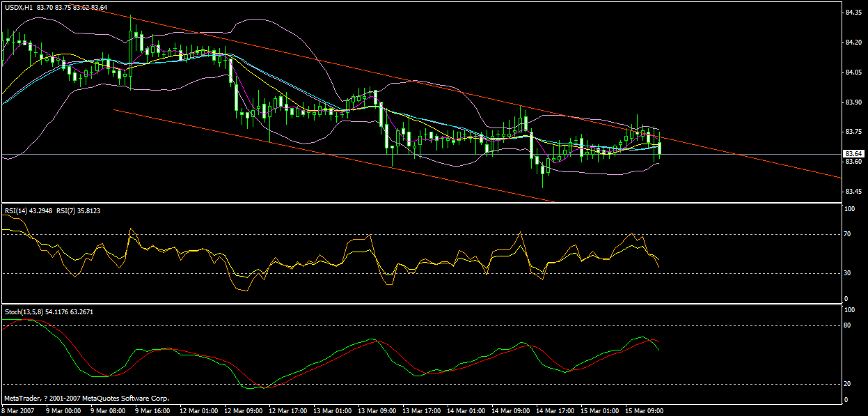Select the 83.90 price scale value
This screenshot has height=416, width=868.
click(x=853, y=102)
